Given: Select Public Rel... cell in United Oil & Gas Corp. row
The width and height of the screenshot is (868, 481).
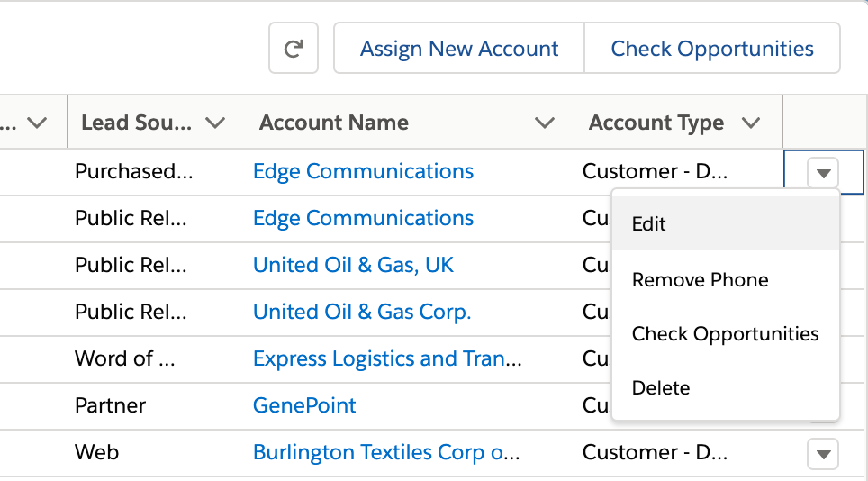Looking at the screenshot, I should (x=131, y=312).
